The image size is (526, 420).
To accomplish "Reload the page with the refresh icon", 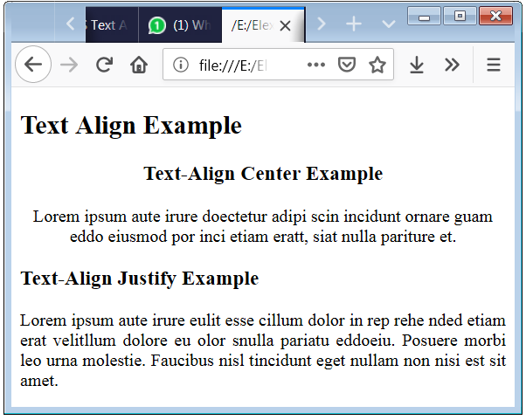I will pos(104,65).
